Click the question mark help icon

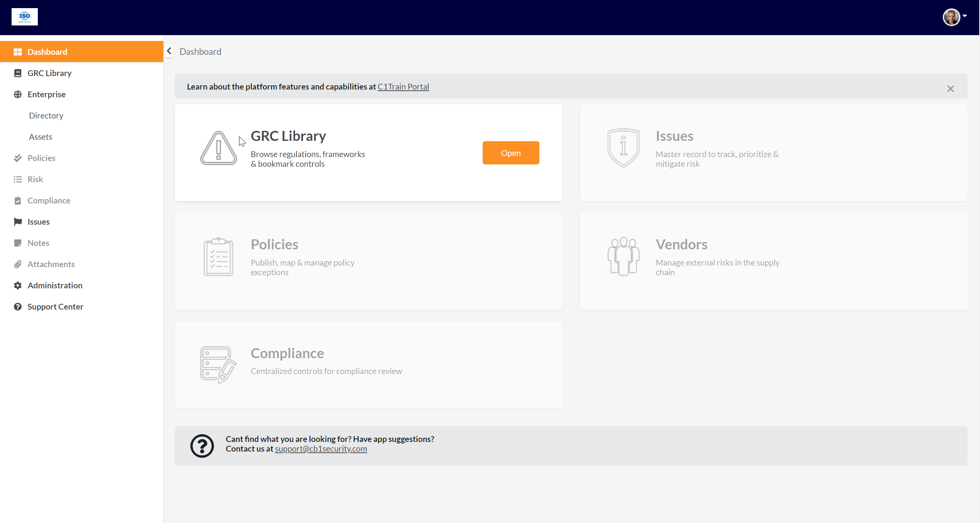pos(202,446)
